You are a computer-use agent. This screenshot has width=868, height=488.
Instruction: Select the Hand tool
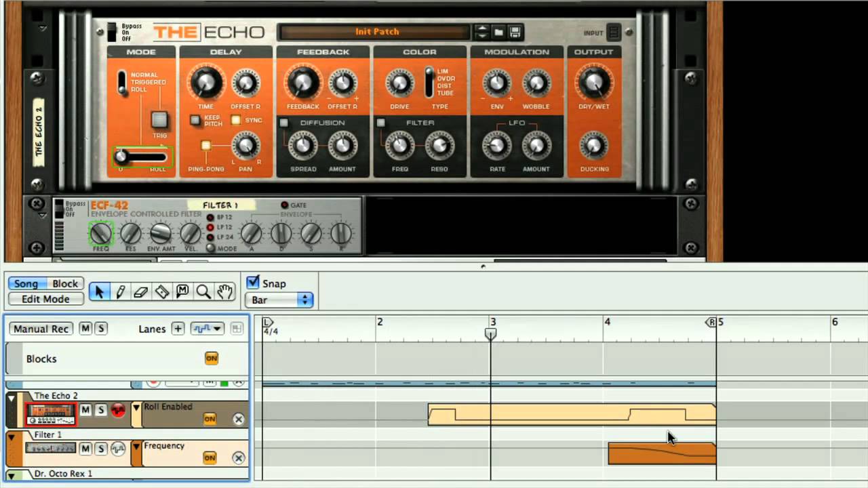point(224,291)
